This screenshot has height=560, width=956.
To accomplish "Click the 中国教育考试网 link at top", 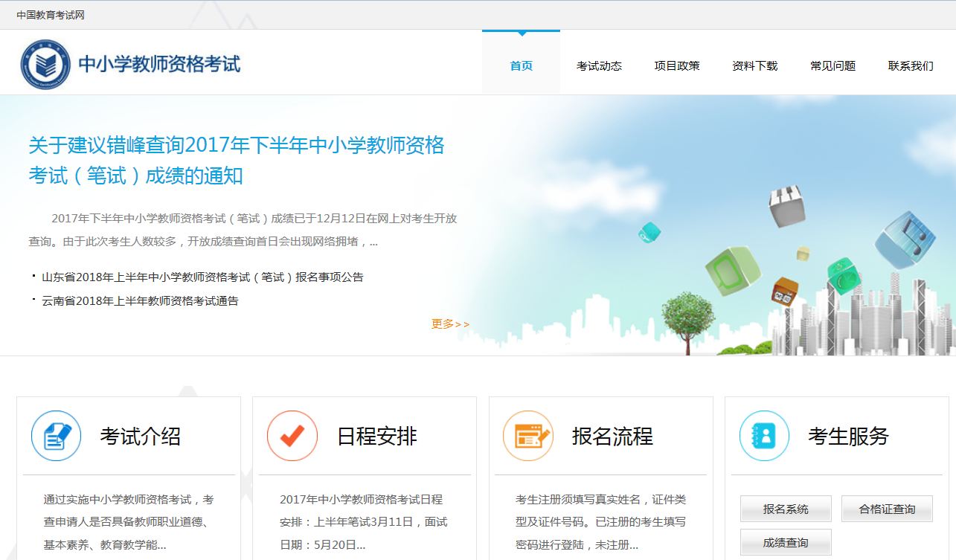I will (51, 15).
